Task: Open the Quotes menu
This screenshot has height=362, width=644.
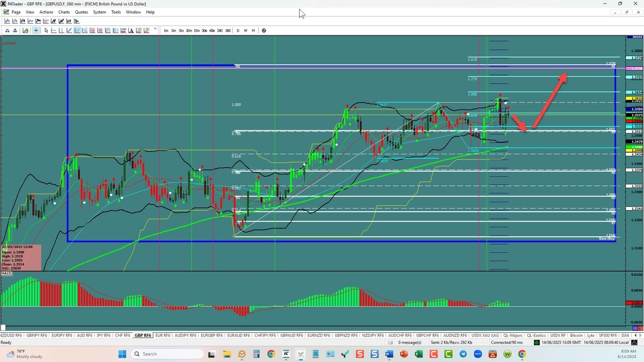Action: pyautogui.click(x=81, y=12)
